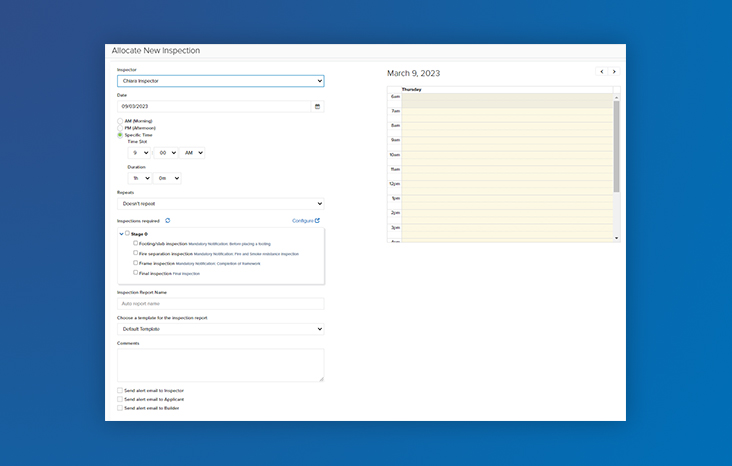Enable Send alert email to Builder
732x466 pixels.
point(120,408)
